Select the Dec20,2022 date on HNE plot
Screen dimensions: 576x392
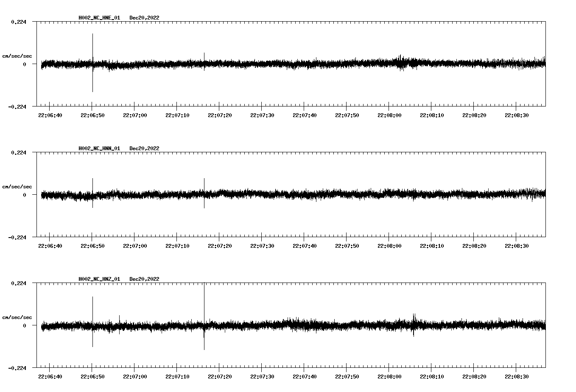[x=144, y=18]
